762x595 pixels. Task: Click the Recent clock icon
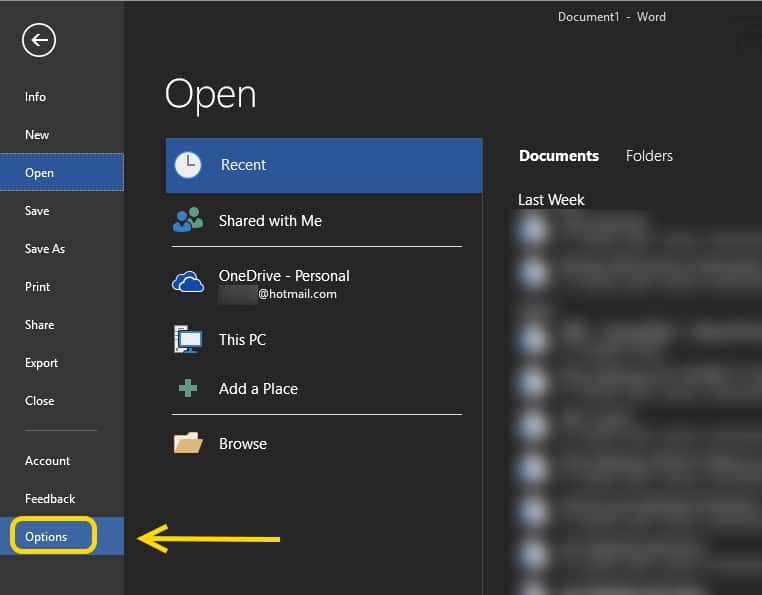click(x=188, y=165)
